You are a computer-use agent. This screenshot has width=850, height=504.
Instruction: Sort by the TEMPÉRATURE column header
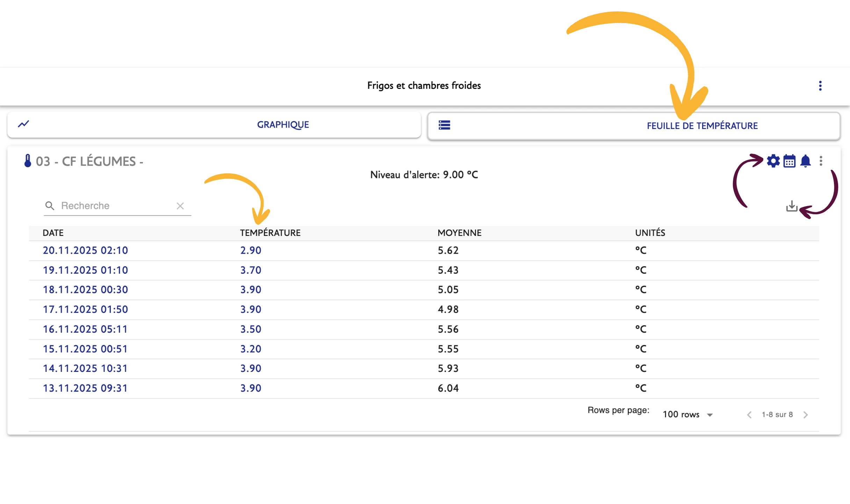click(270, 233)
